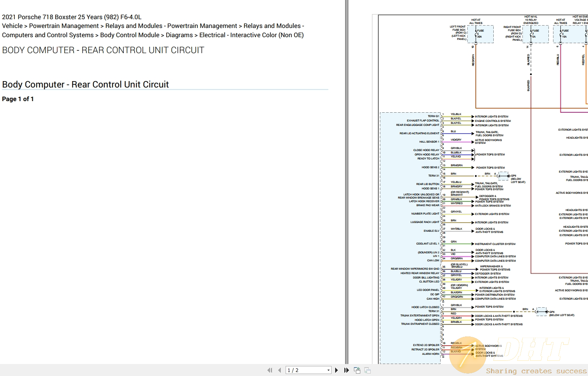Click the 'HEATED REAR WINDOW RELAY' label
588x376 pixels.
[x=420, y=273]
